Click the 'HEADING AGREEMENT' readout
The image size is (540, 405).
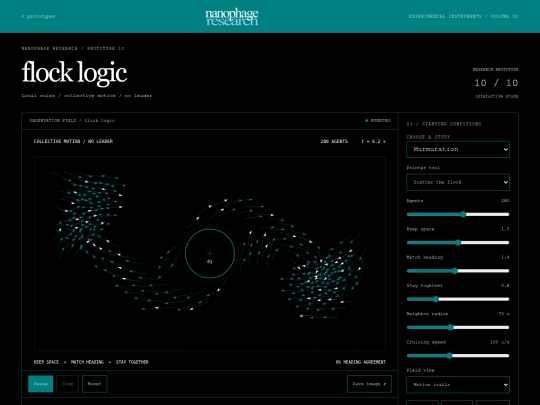361,362
